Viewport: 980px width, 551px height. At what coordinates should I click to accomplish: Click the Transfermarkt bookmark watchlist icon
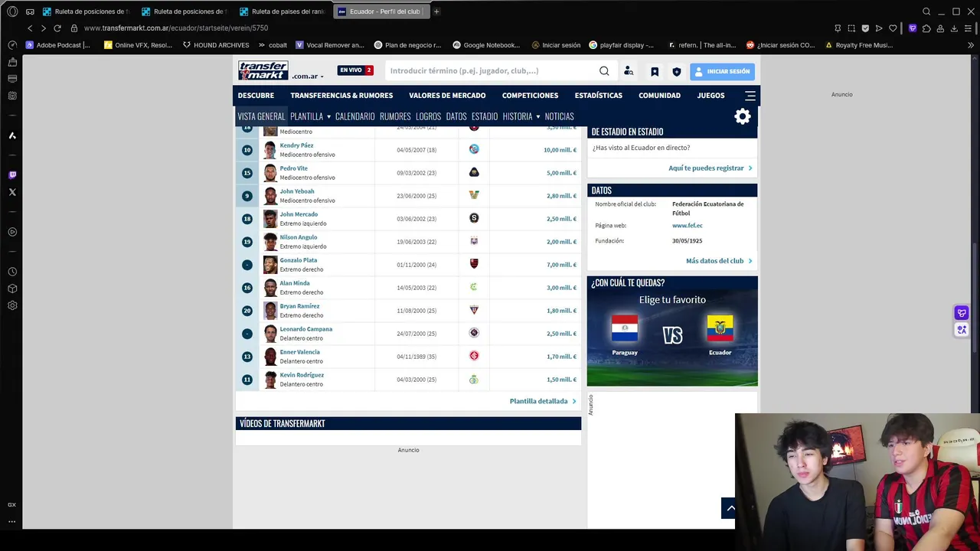coord(655,71)
